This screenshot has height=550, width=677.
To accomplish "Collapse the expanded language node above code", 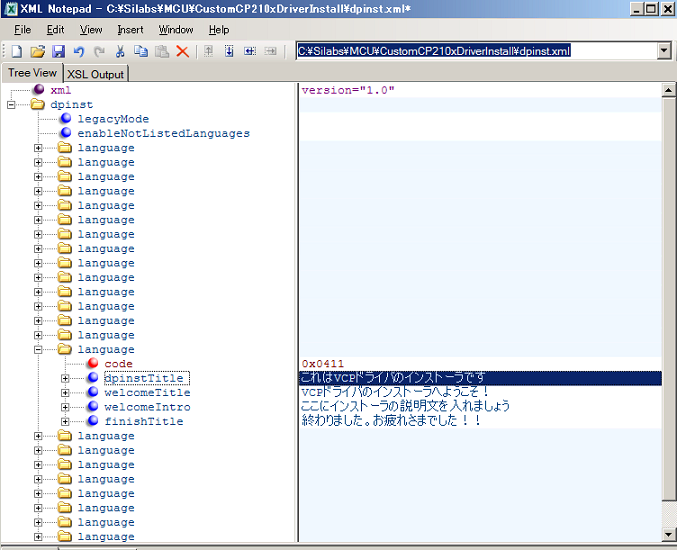I will 38,349.
